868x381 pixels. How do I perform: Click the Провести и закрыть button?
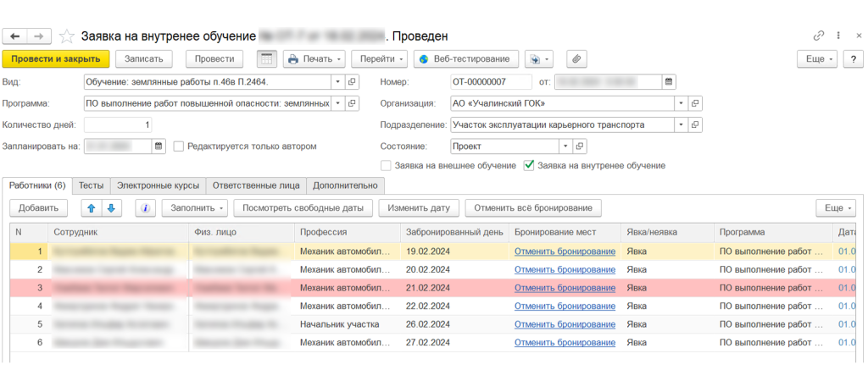point(56,59)
